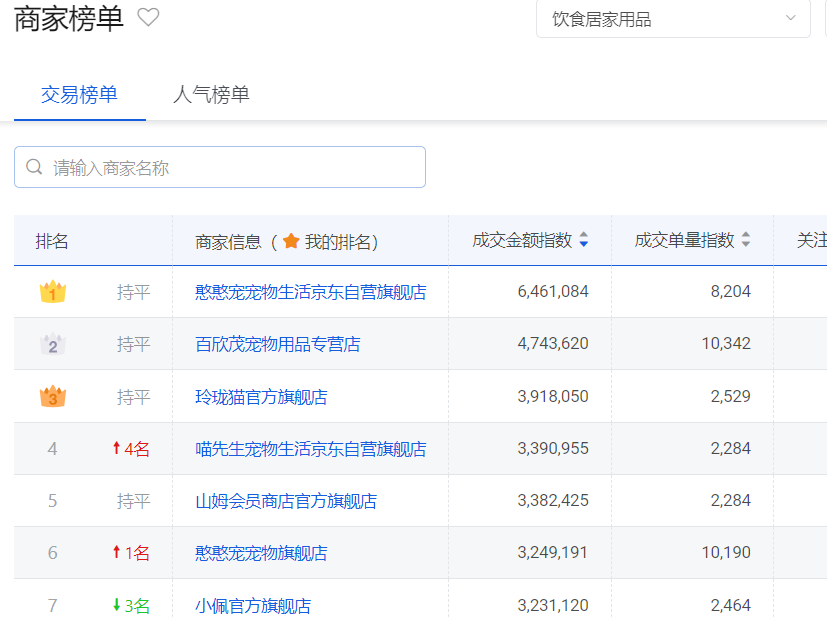Click the order index 2,529
827x618 pixels.
coord(730,397)
